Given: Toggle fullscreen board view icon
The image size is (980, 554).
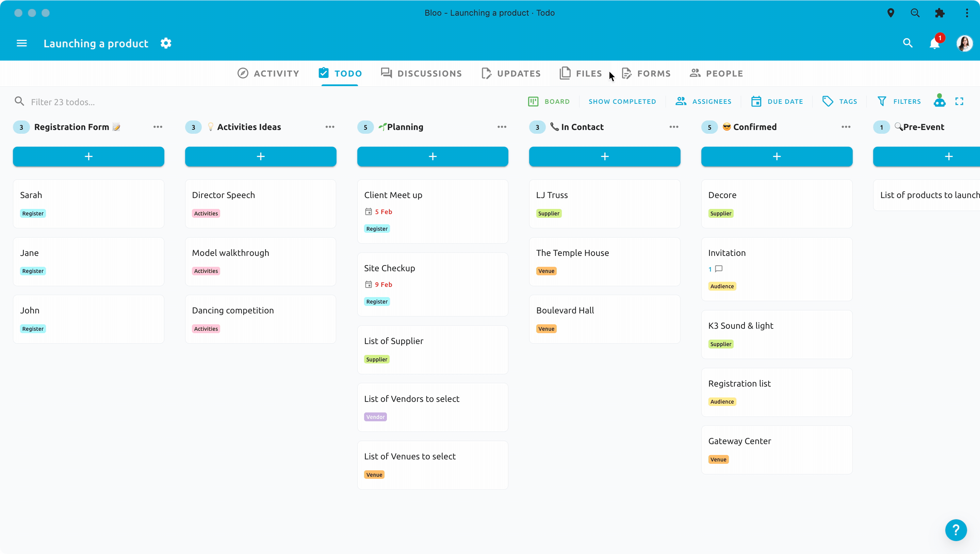Looking at the screenshot, I should tap(959, 102).
